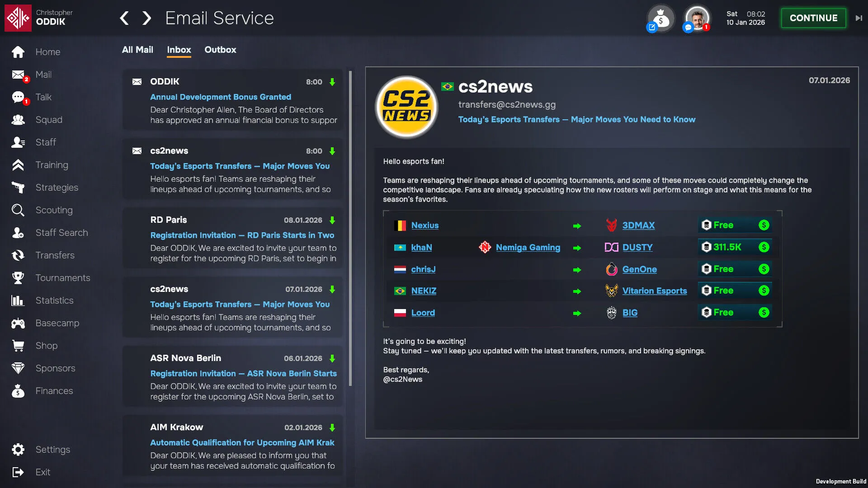Image resolution: width=868 pixels, height=488 pixels.
Task: Click ODDIK team logo in header
Action: point(18,18)
